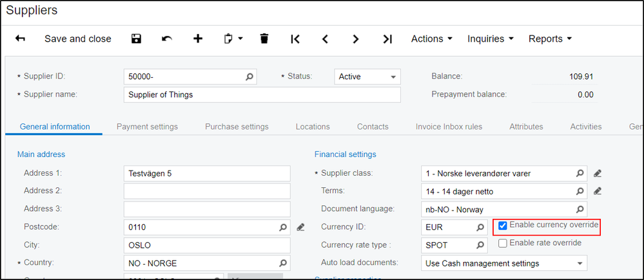The height and width of the screenshot is (280, 644).
Task: Go to last record icon
Action: coord(387,39)
